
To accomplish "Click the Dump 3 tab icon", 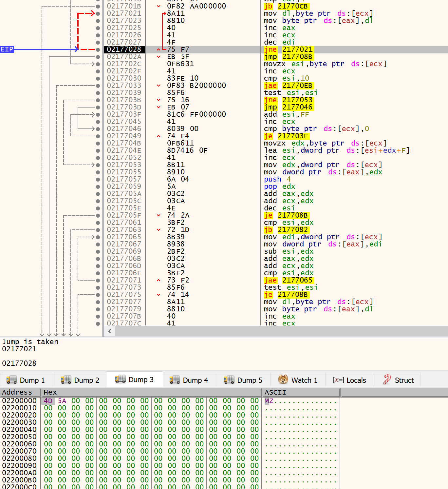I will pyautogui.click(x=120, y=379).
